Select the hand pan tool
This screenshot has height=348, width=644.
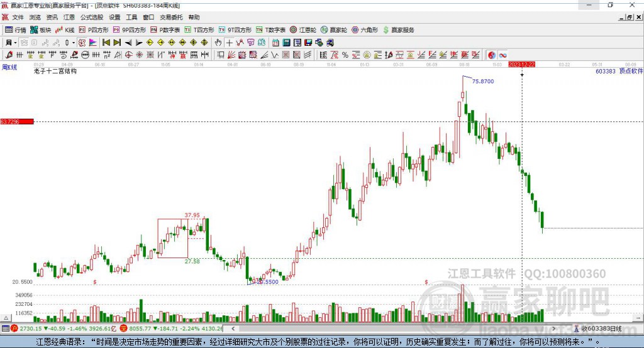[x=218, y=43]
